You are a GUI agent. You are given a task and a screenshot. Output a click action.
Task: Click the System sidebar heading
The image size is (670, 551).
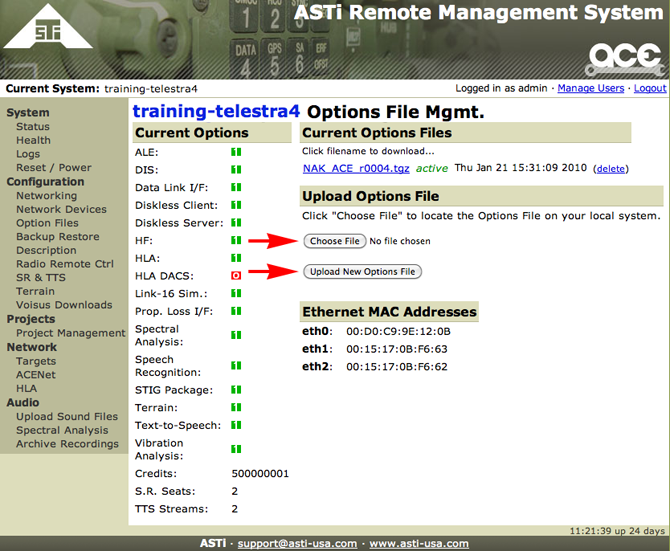[x=28, y=113]
